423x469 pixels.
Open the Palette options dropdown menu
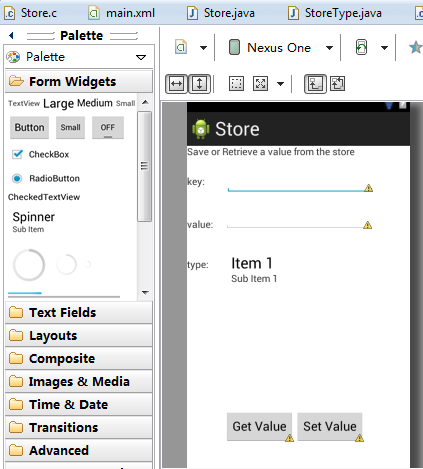pyautogui.click(x=141, y=57)
